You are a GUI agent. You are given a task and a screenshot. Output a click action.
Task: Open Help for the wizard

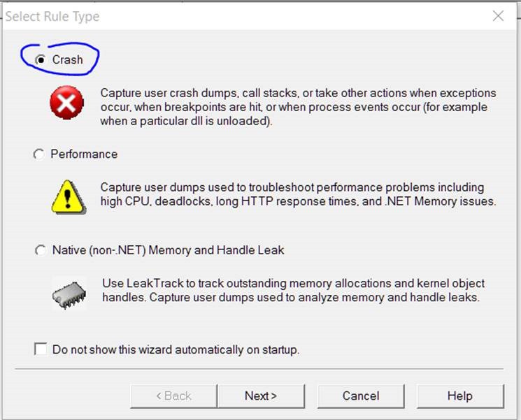click(459, 396)
